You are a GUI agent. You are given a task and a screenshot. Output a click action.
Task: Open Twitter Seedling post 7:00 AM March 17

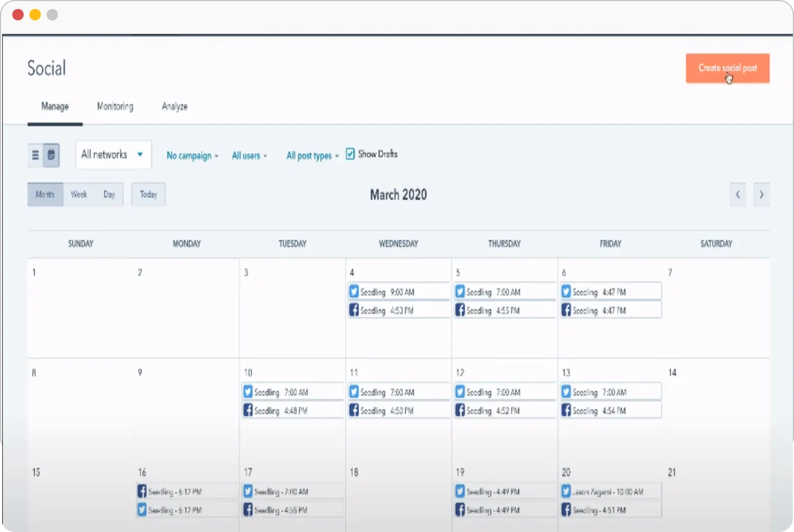(x=292, y=491)
